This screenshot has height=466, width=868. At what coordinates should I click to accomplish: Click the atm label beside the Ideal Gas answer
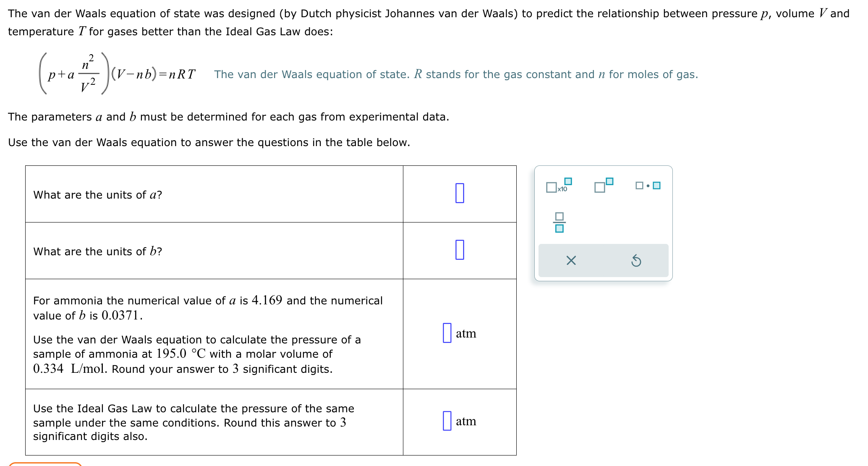click(466, 421)
